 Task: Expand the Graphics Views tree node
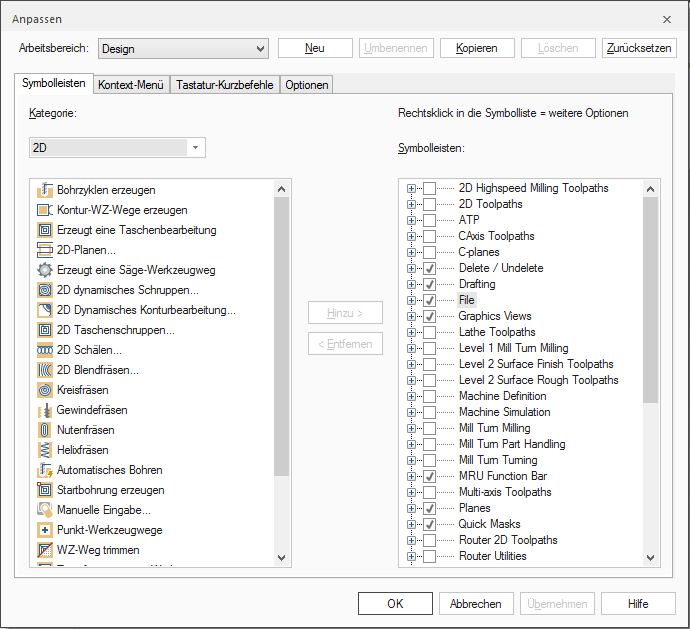click(x=411, y=316)
